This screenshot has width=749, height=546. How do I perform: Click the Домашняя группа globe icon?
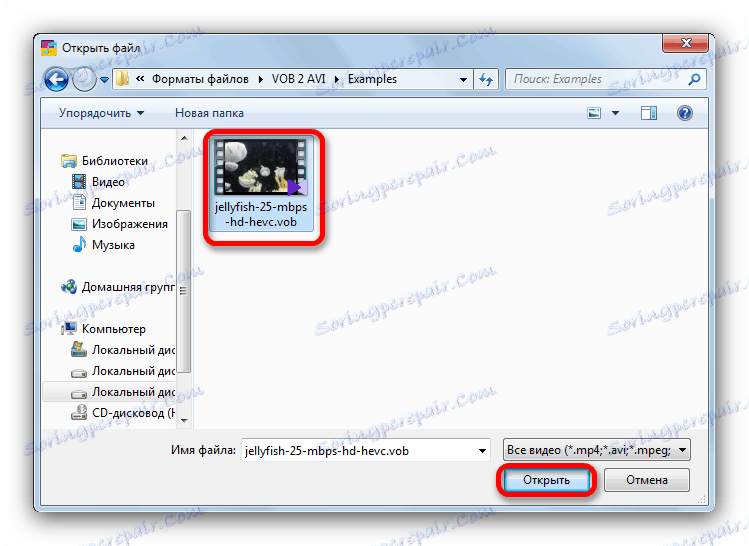[69, 287]
